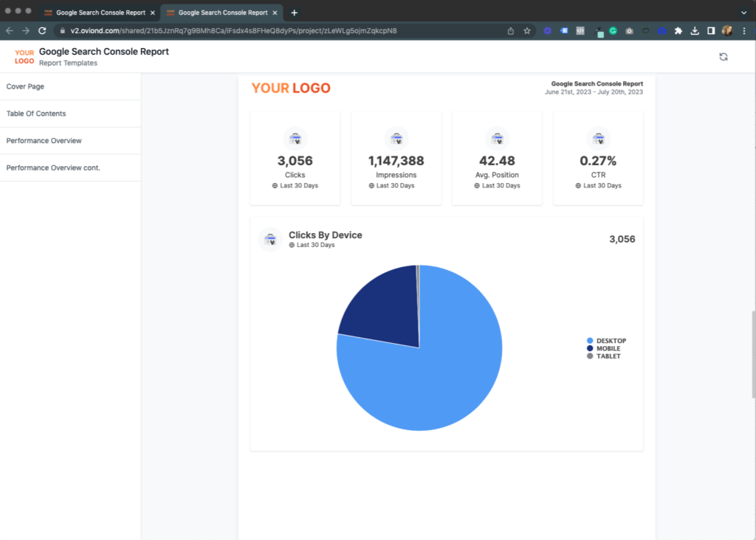Click the camera screenshot extension icon
Image resolution: width=756 pixels, height=540 pixels.
629,31
